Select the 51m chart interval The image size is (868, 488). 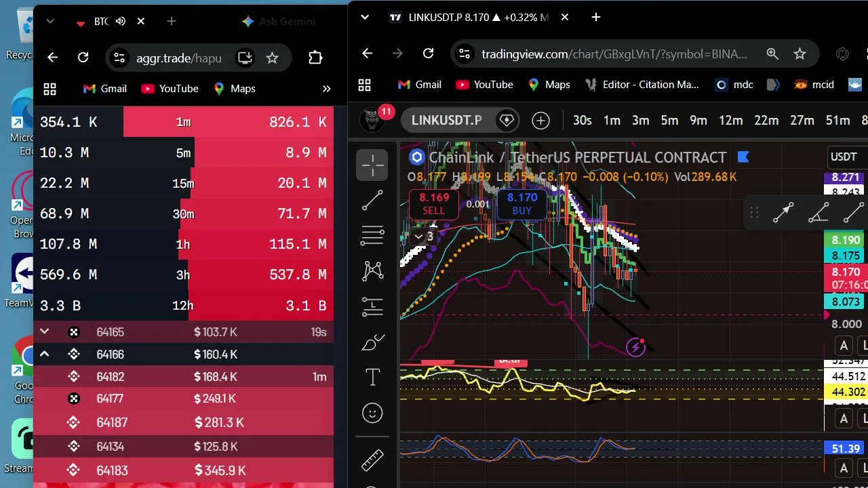click(x=837, y=121)
